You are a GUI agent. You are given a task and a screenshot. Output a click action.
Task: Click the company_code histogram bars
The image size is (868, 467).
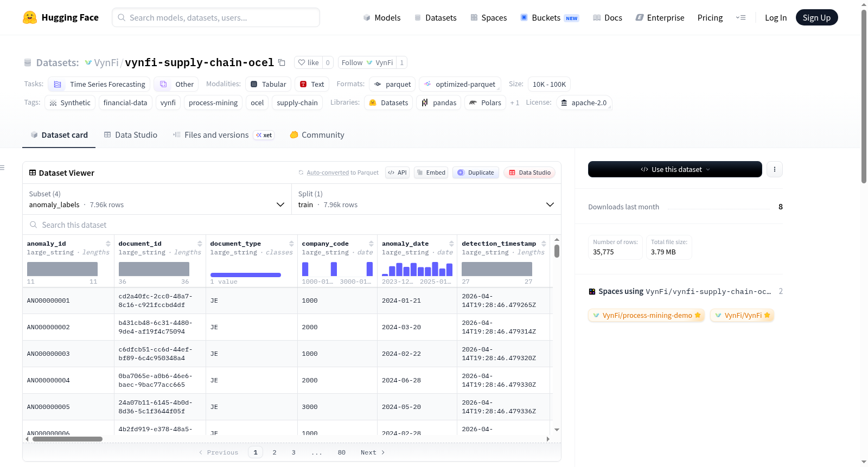(x=337, y=269)
